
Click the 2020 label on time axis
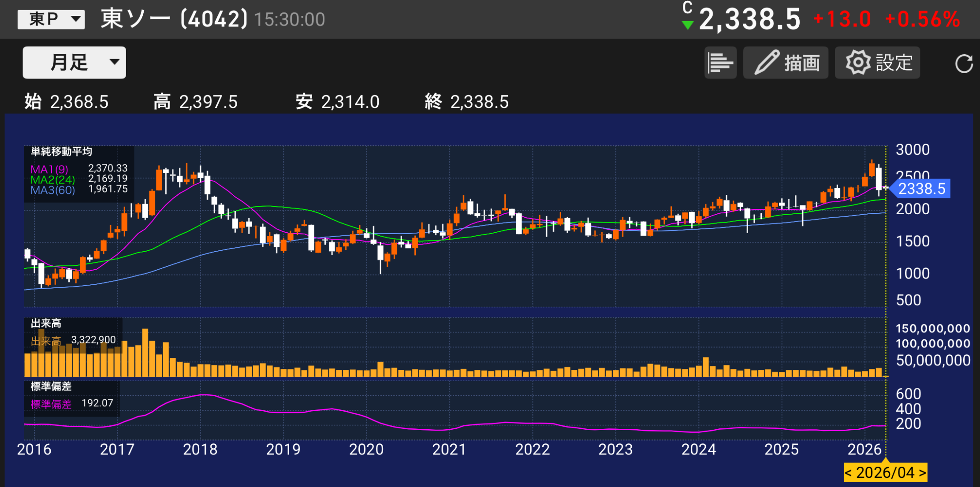(x=366, y=450)
